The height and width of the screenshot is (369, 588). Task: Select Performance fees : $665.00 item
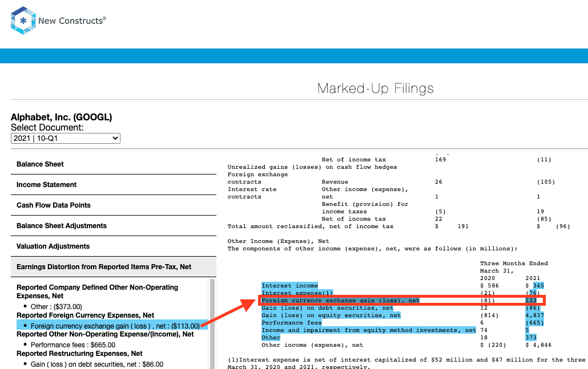(x=73, y=344)
